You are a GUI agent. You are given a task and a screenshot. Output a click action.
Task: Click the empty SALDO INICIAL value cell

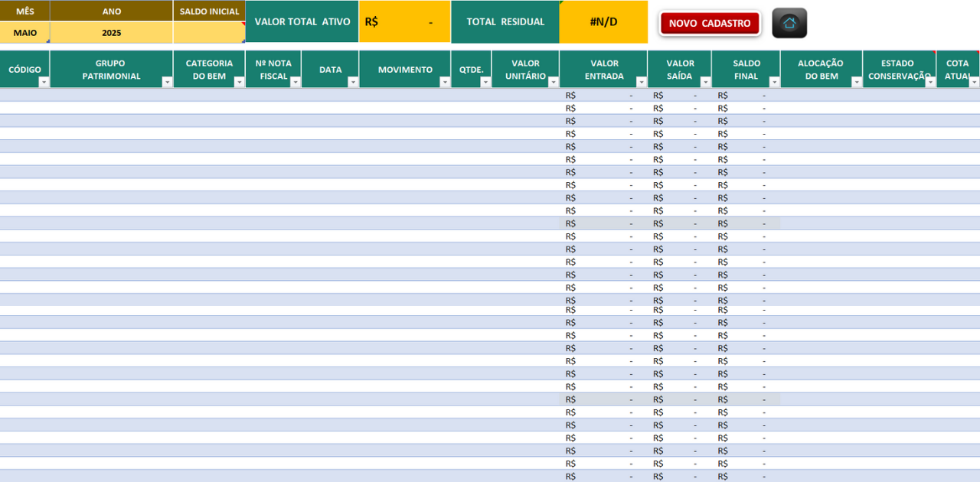click(209, 33)
